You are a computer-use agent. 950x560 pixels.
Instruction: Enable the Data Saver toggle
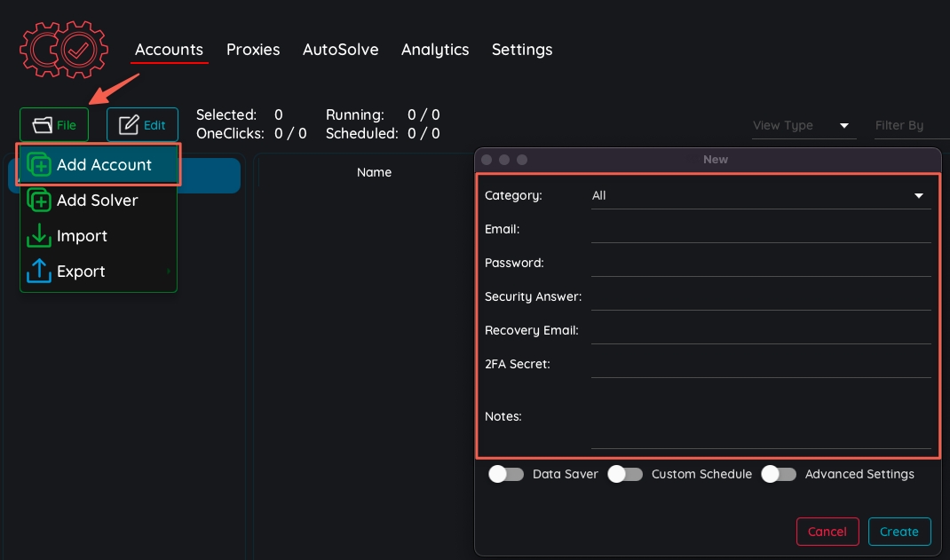(x=506, y=474)
